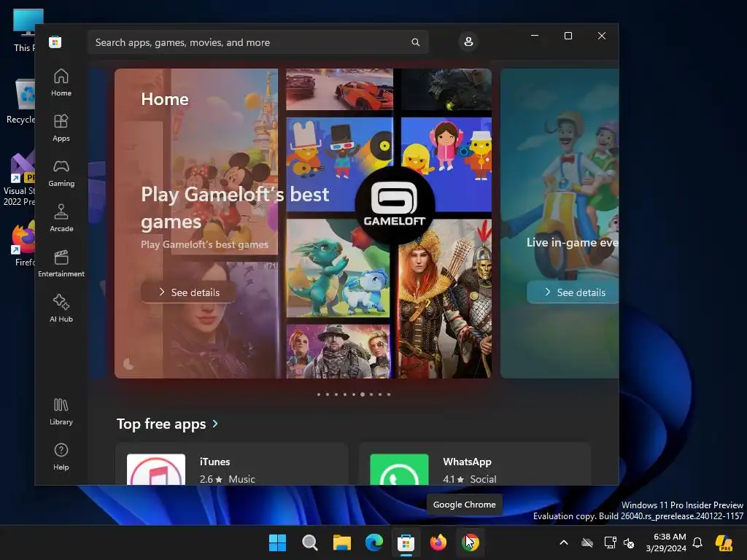The image size is (747, 560).
Task: Open the Home section in sidebar
Action: [x=61, y=82]
